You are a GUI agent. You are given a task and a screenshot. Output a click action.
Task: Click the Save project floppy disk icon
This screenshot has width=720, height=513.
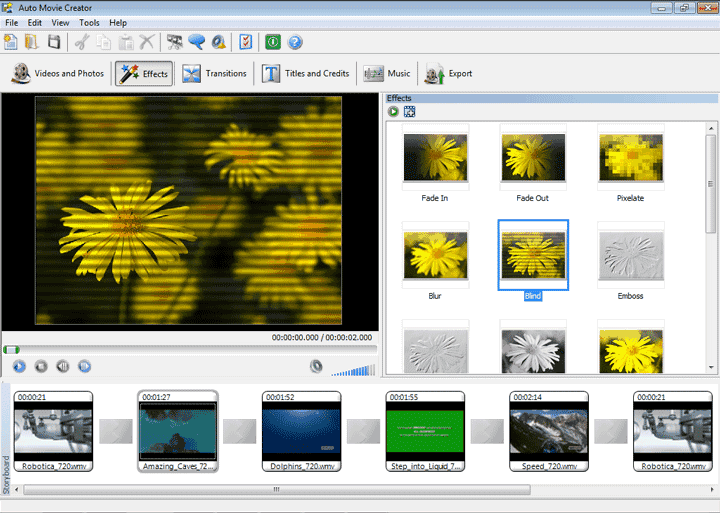[x=54, y=42]
